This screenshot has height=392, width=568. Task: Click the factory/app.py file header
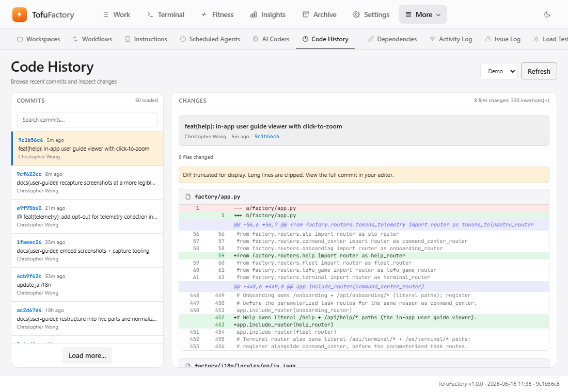pyautogui.click(x=364, y=197)
